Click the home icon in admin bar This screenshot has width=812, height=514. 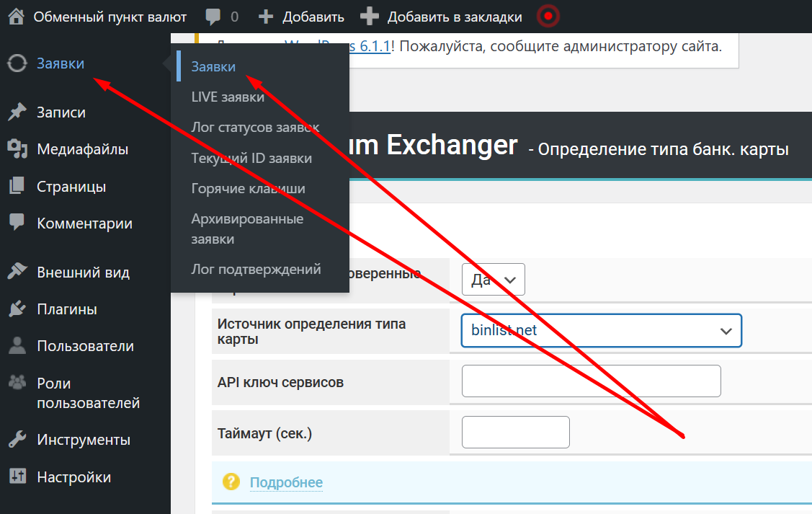click(17, 16)
